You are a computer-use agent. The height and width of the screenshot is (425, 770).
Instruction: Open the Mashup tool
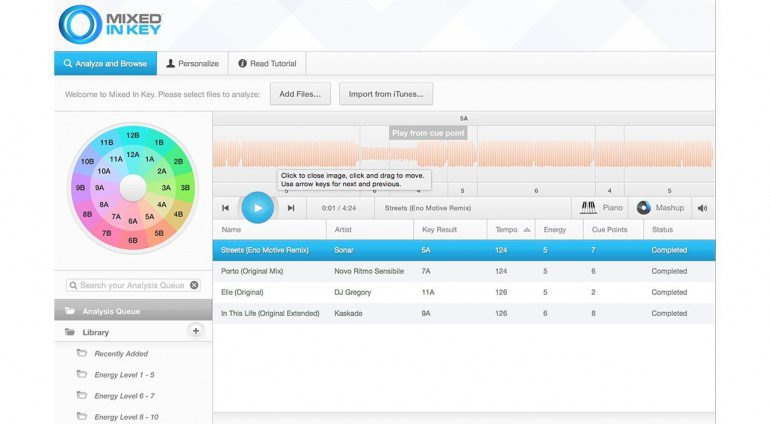point(661,208)
